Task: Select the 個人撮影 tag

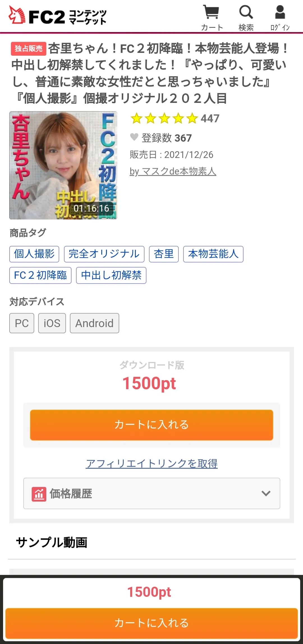Action: coord(34,254)
